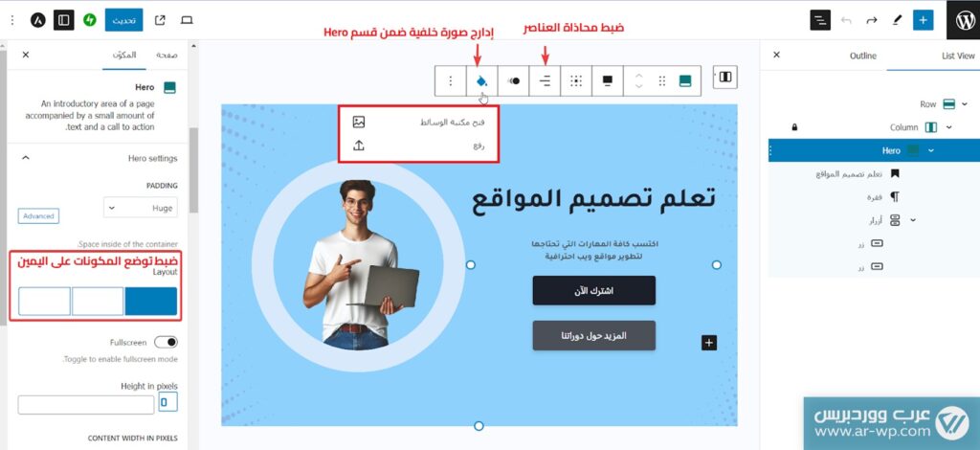Switch to the Outline tab
Image resolution: width=980 pixels, height=450 pixels.
tap(862, 56)
